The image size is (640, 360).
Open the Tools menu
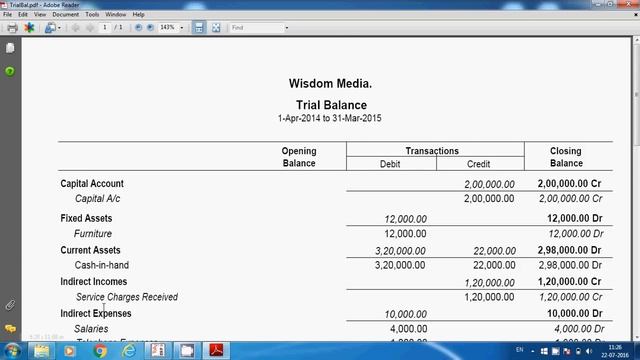coord(92,14)
